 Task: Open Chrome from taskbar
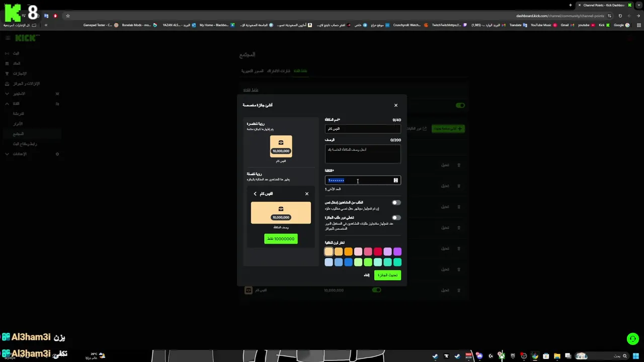tap(535, 356)
